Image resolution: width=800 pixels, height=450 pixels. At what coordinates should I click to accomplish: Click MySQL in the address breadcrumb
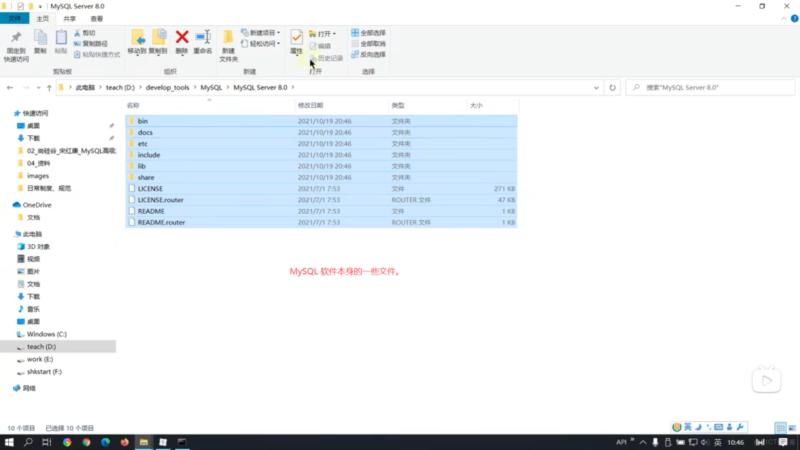point(211,88)
